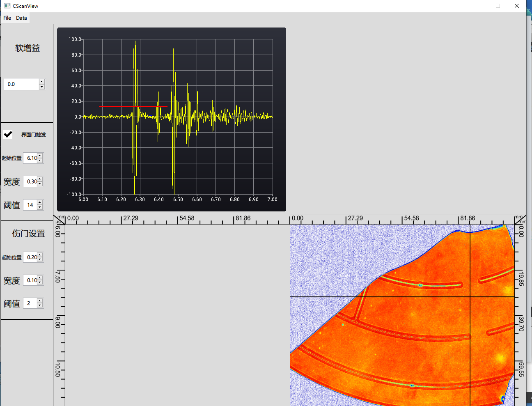Increase interface gate 起始位置 value 6.10

[40, 156]
